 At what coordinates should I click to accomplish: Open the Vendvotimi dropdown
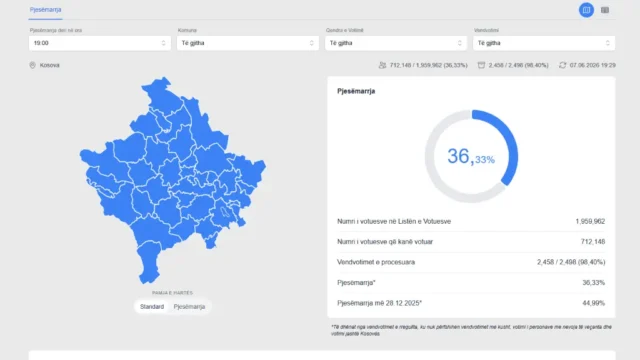click(544, 43)
